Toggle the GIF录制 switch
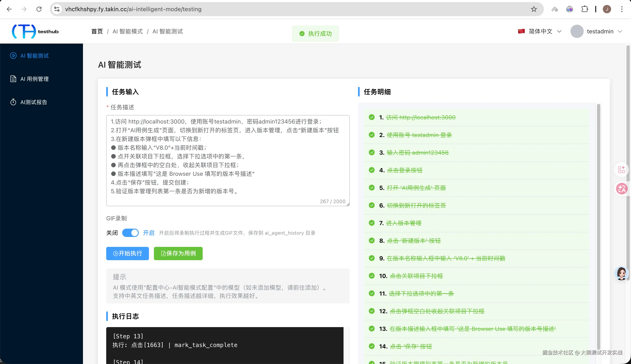The image size is (631, 364). point(130,233)
